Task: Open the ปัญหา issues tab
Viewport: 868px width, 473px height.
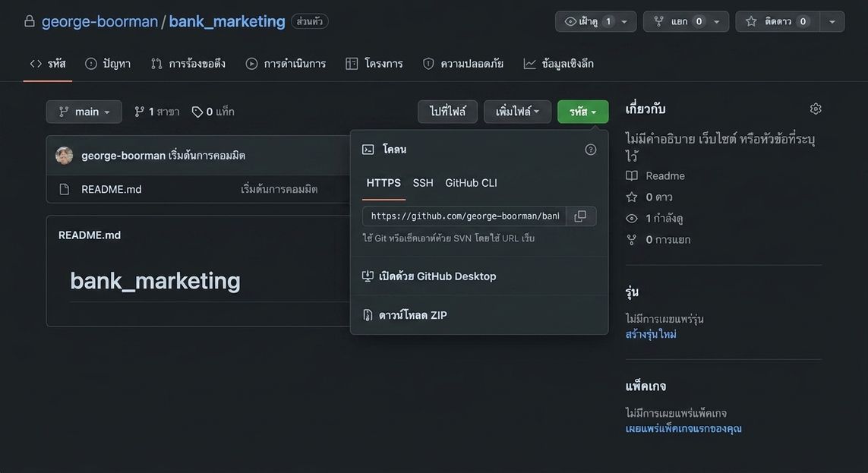Action: click(x=108, y=64)
